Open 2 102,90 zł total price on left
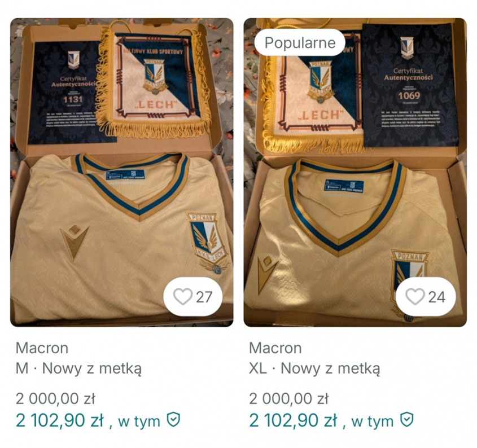Screen dimensions: 477x448 point(60,420)
